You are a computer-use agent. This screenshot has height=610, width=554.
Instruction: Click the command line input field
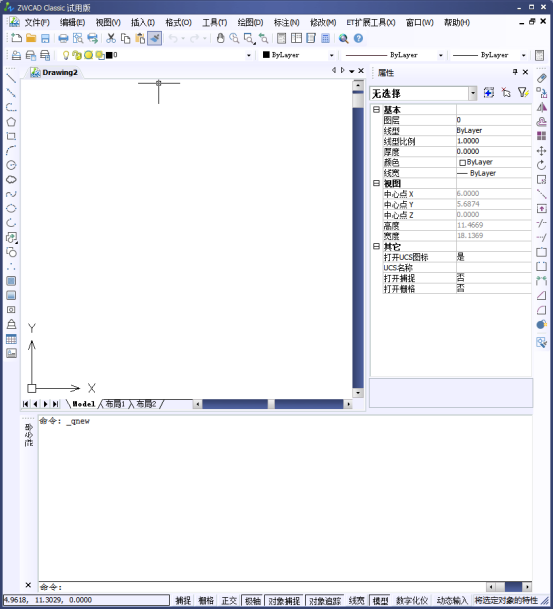click(263, 587)
